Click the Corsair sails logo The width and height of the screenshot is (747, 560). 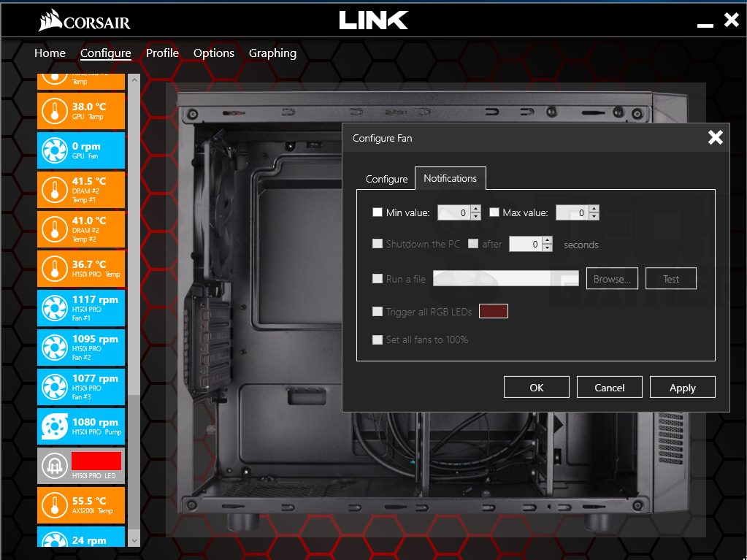coord(50,20)
